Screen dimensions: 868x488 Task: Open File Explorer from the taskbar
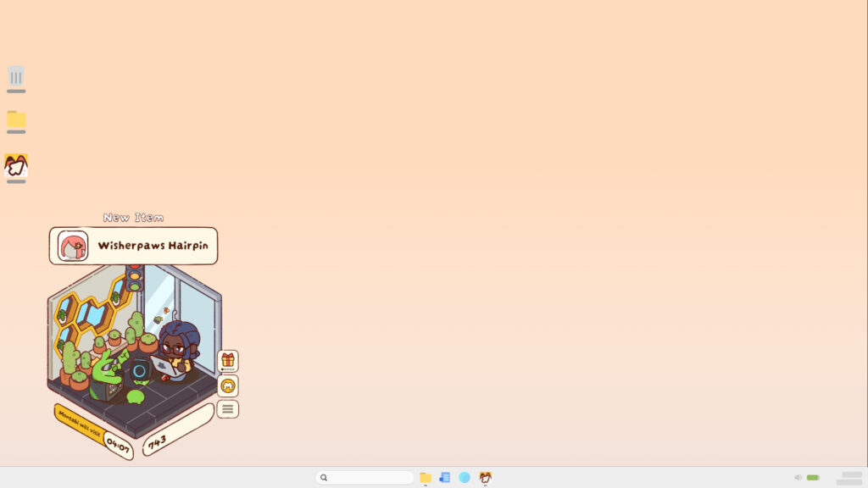pyautogui.click(x=426, y=478)
